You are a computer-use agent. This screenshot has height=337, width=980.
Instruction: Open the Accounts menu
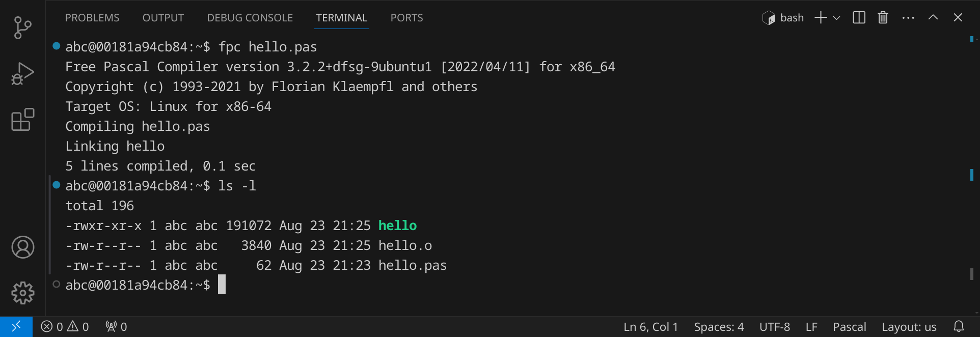coord(22,247)
